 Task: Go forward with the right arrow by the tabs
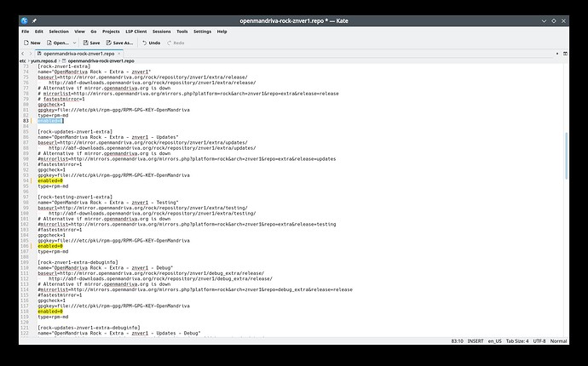point(31,54)
